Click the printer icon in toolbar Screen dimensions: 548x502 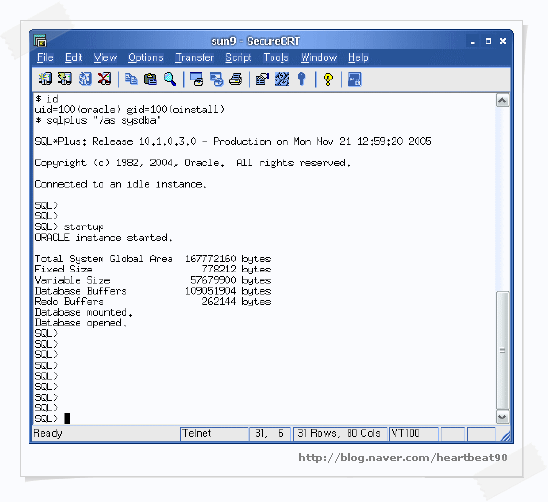[236, 79]
